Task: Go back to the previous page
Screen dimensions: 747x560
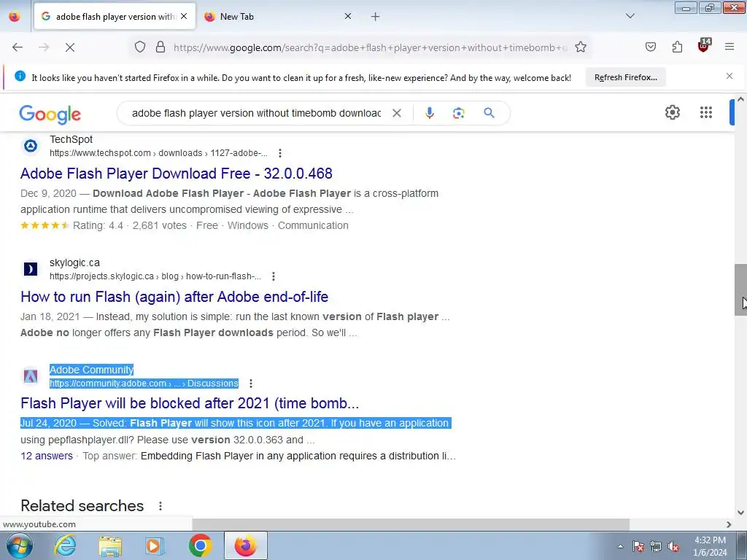Action: pos(18,47)
